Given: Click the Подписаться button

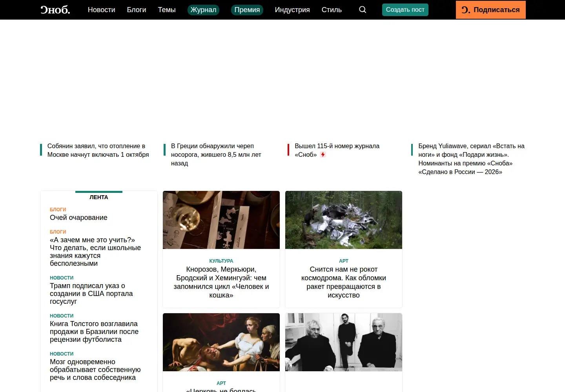Looking at the screenshot, I should point(491,10).
